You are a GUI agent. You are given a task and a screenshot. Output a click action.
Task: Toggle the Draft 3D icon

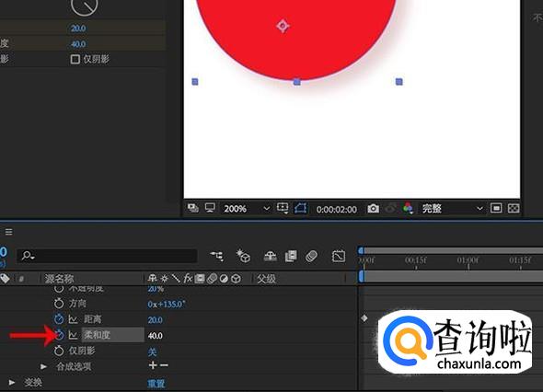pyautogui.click(x=243, y=256)
